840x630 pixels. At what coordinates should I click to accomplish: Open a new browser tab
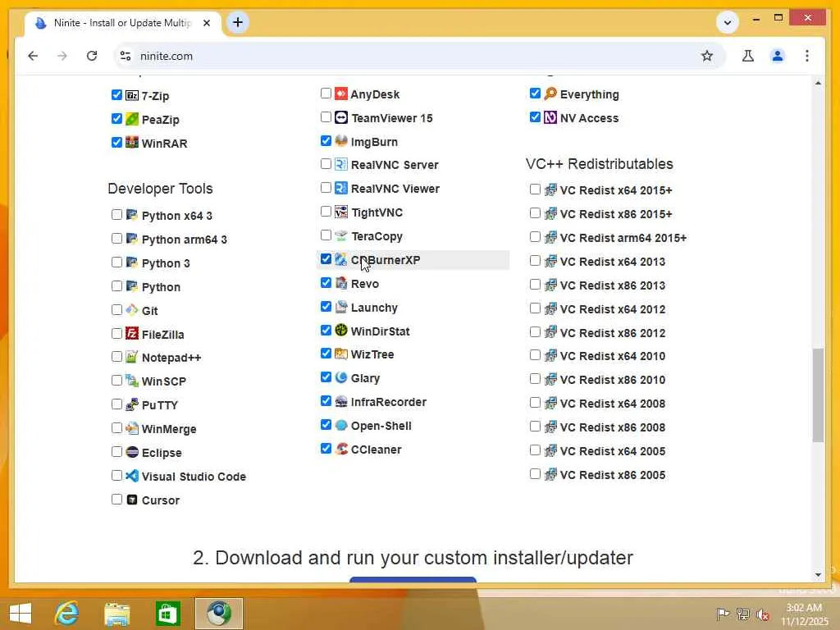(x=238, y=22)
